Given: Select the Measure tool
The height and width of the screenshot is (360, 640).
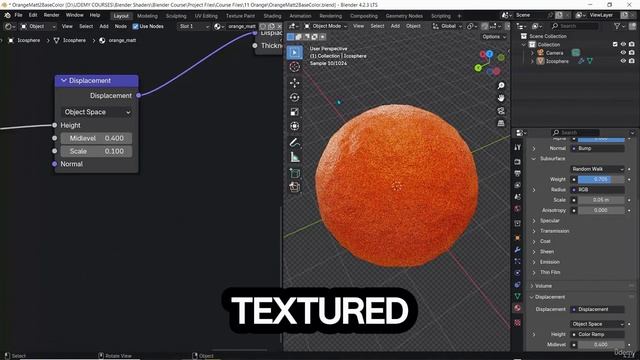Looking at the screenshot, I should pos(294,157).
